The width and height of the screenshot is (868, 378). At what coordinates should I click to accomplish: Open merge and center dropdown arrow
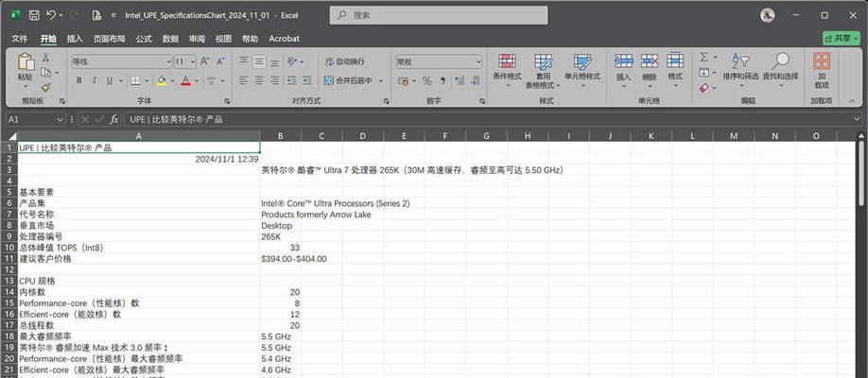(381, 81)
